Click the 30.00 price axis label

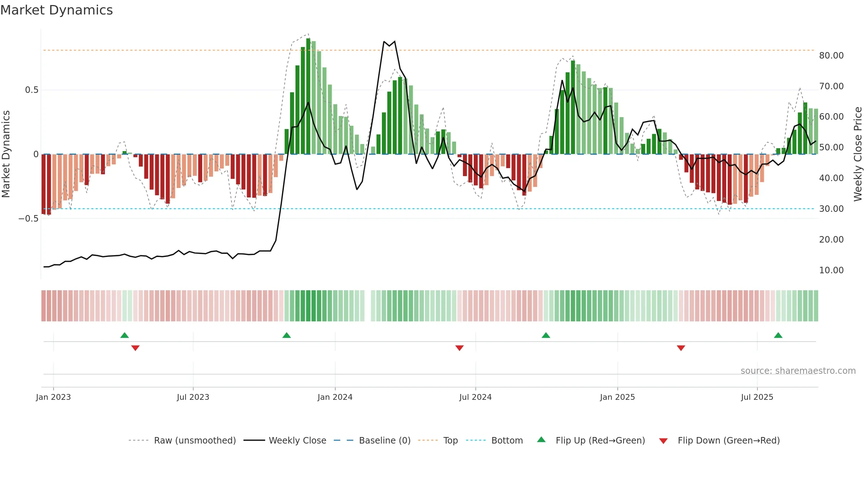click(831, 209)
